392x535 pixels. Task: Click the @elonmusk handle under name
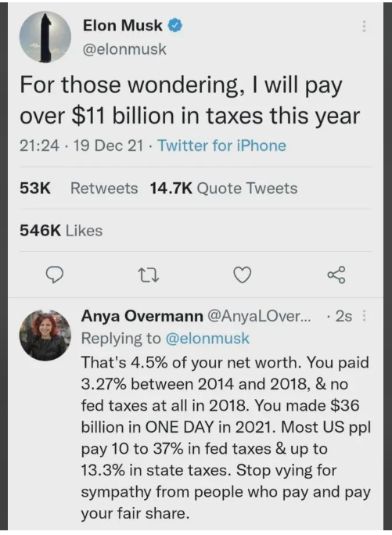click(124, 49)
